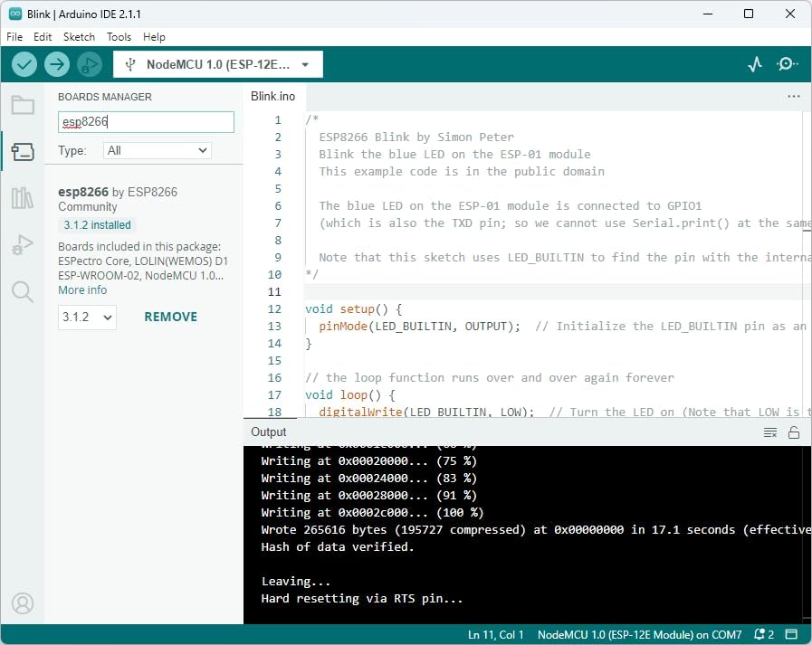Screen dimensions: 812x645
Task: Open the Type filter dropdown
Action: (158, 151)
